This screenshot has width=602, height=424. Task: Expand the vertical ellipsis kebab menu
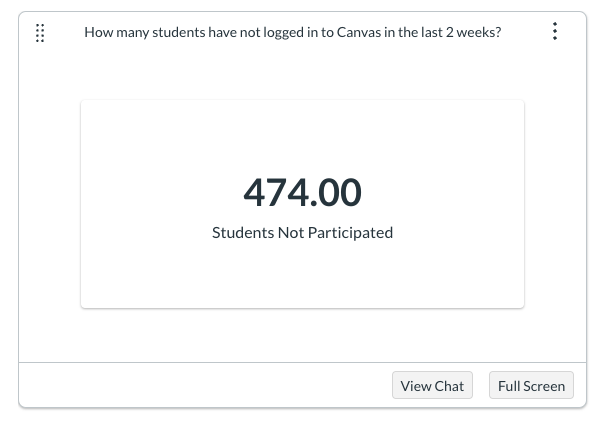click(555, 32)
